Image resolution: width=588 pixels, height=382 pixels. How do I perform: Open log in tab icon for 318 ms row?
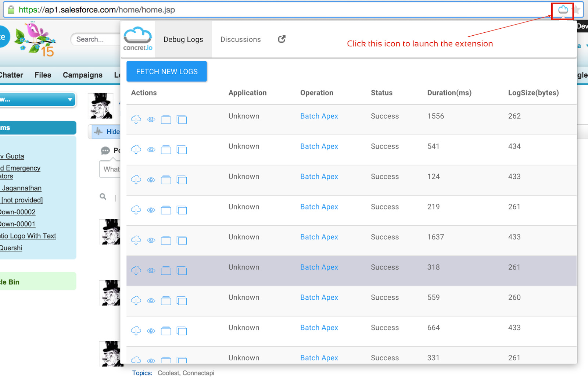(166, 271)
